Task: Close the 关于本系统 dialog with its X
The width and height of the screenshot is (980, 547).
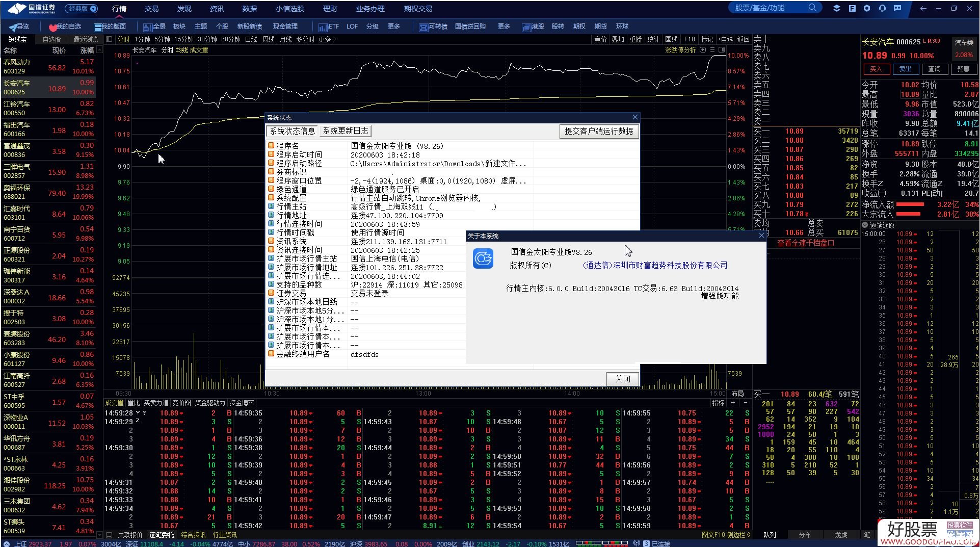Action: coord(762,236)
